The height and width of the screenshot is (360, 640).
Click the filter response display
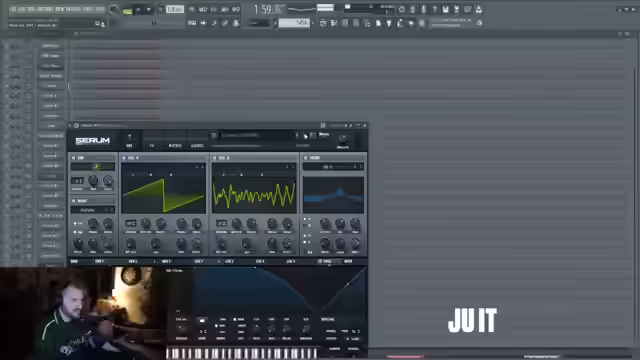pyautogui.click(x=333, y=195)
